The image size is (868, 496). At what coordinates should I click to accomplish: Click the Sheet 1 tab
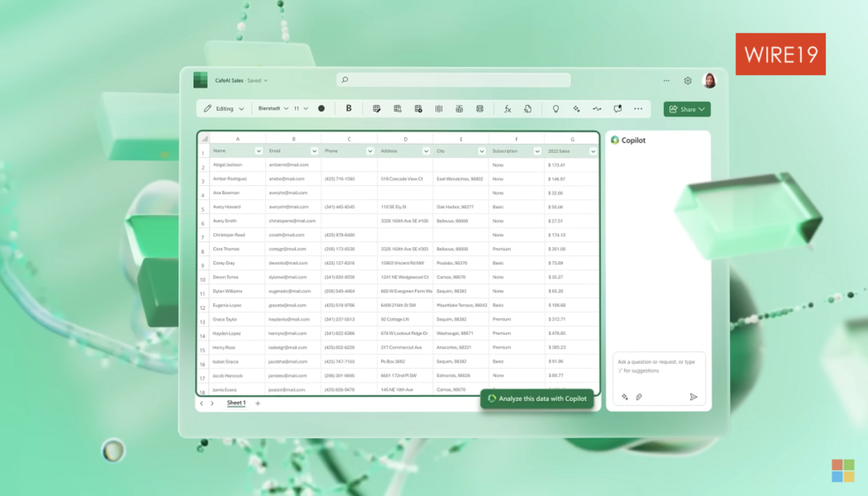click(x=236, y=403)
